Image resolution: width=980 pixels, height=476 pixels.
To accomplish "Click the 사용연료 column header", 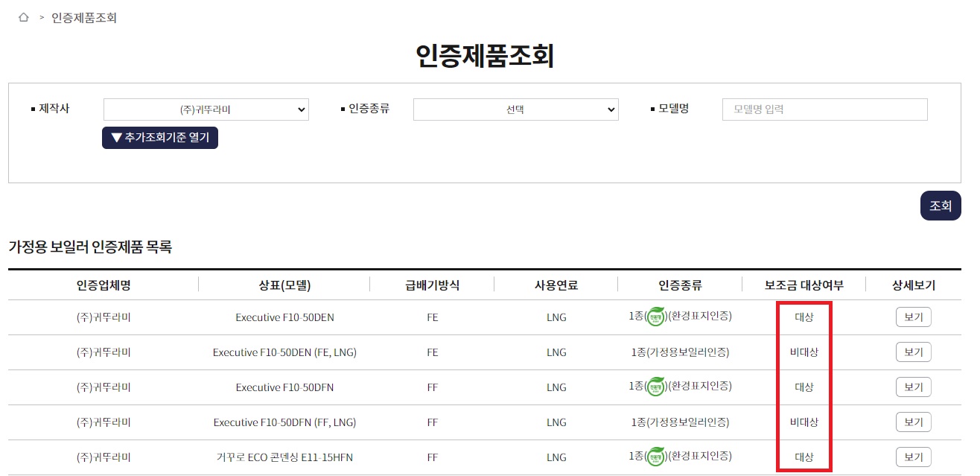I will [x=556, y=285].
